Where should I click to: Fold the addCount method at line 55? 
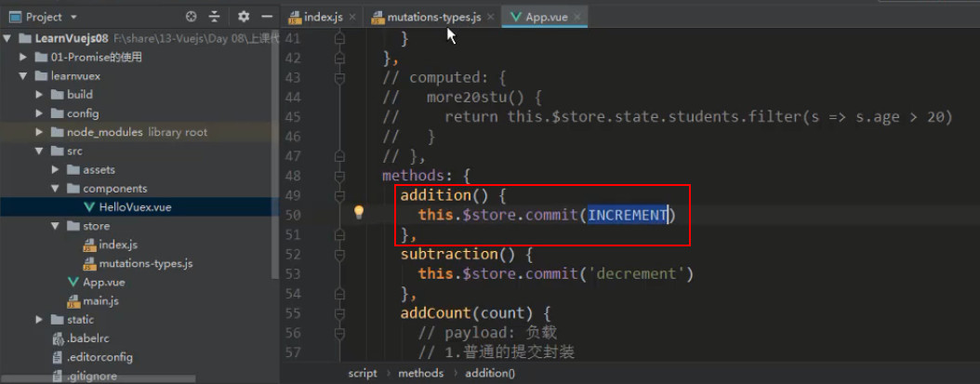(x=339, y=312)
